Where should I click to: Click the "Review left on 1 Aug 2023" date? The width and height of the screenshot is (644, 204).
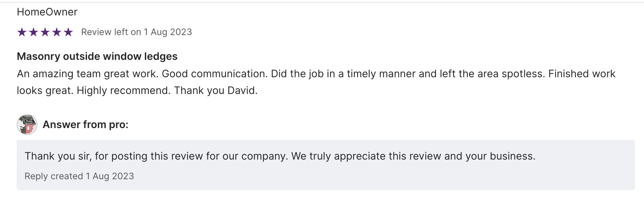pyautogui.click(x=137, y=32)
